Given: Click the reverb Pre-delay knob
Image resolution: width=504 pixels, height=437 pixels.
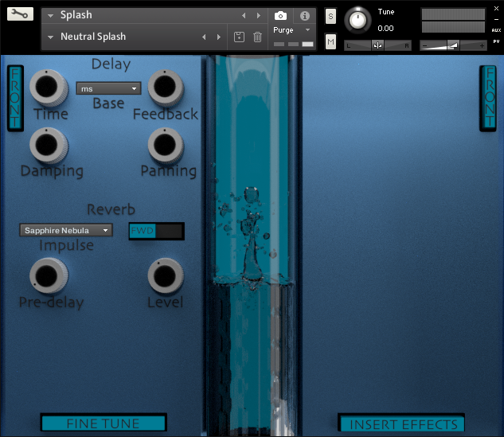Looking at the screenshot, I should click(49, 275).
